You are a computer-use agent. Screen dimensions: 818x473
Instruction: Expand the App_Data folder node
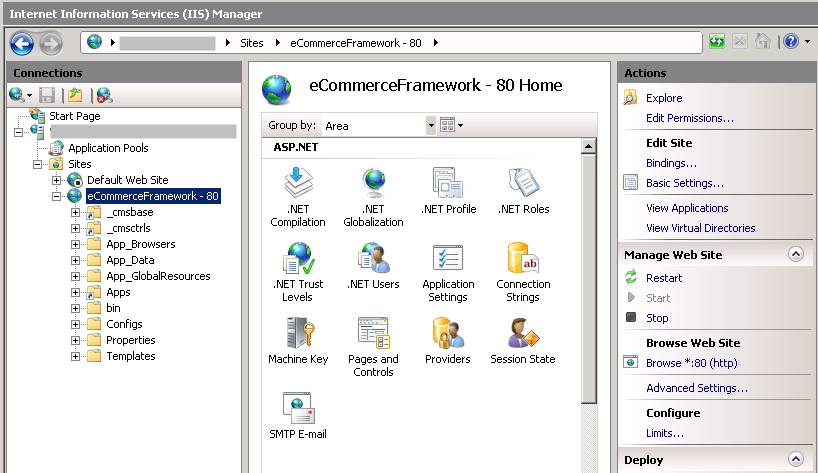pos(76,260)
